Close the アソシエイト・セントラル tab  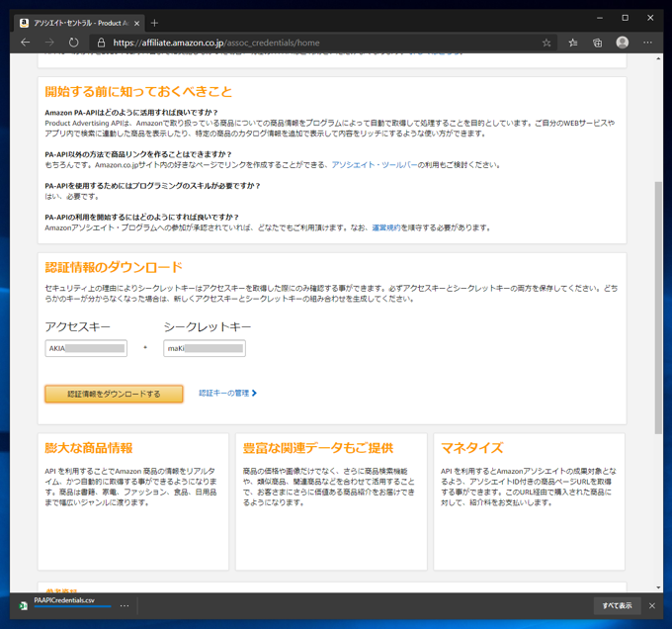pyautogui.click(x=136, y=23)
